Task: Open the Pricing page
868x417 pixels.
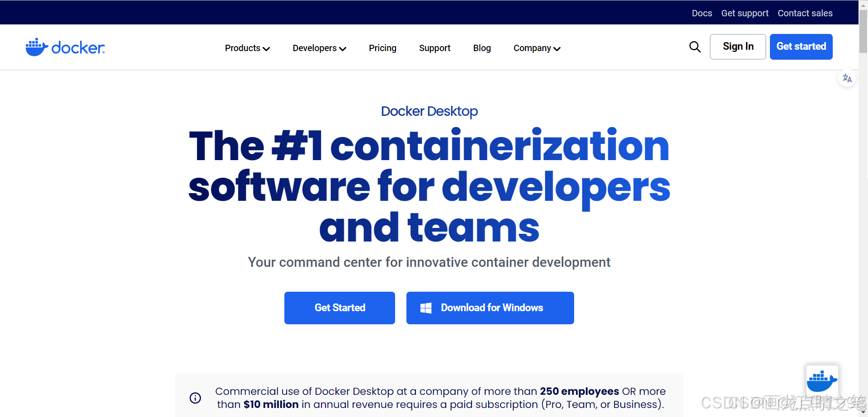Action: click(382, 48)
